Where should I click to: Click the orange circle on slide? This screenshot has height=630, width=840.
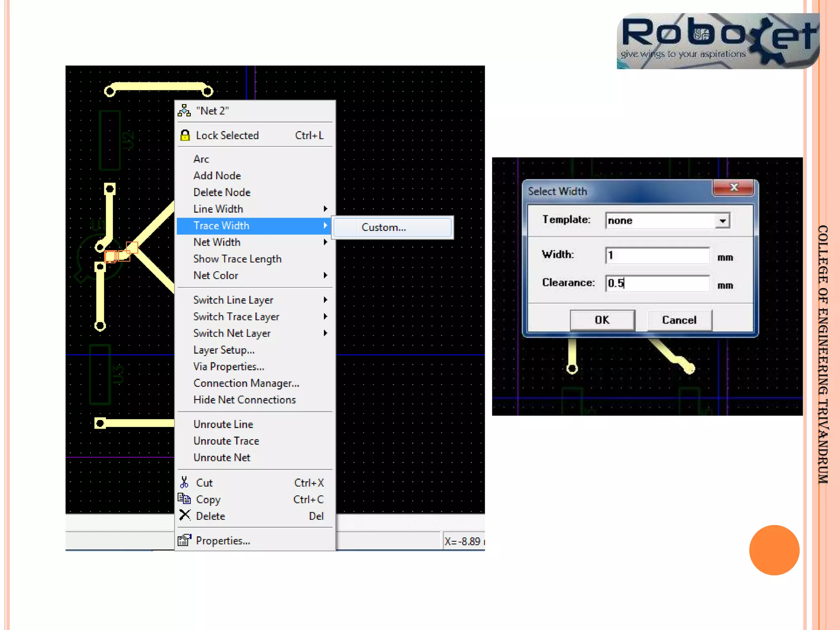tap(774, 550)
